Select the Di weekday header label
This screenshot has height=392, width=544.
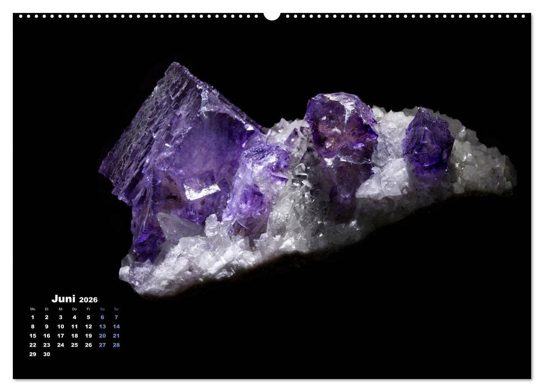[x=47, y=309]
